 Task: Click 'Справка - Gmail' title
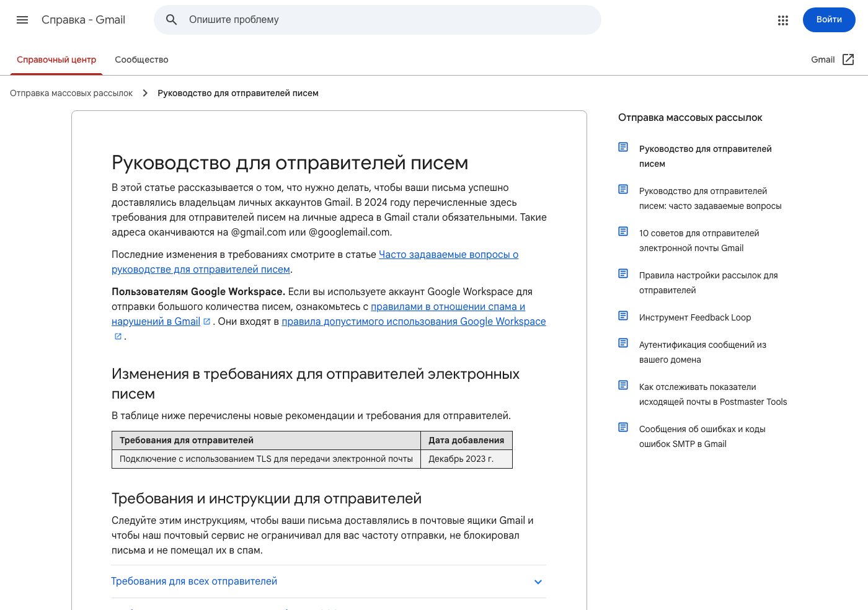[83, 20]
